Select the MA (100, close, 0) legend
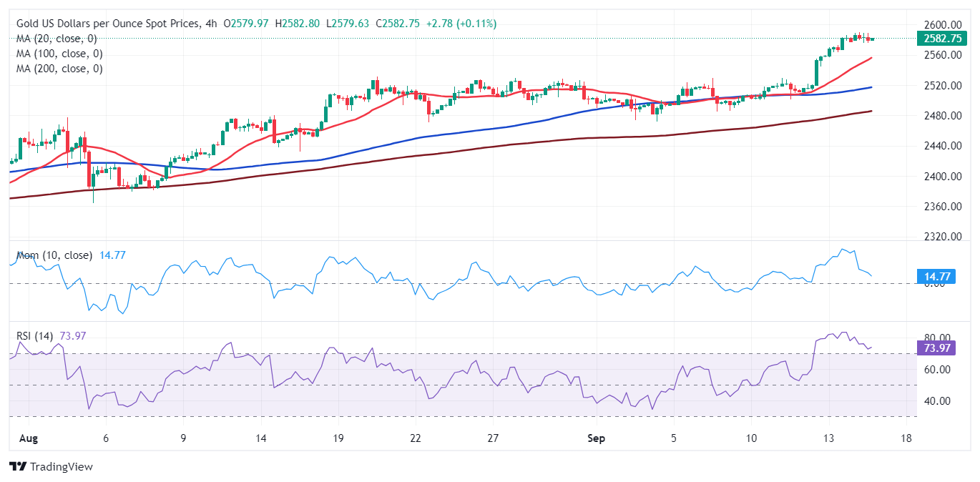This screenshot has width=980, height=482. click(x=59, y=54)
